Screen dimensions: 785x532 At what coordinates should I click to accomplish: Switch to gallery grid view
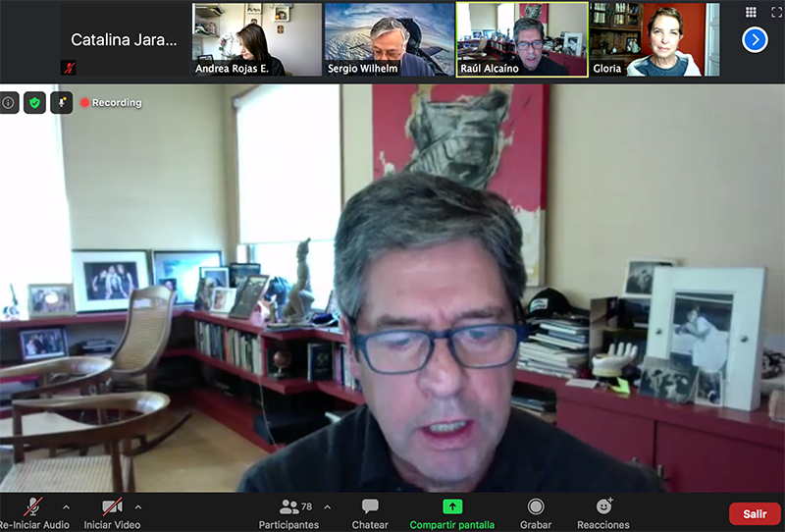752,12
